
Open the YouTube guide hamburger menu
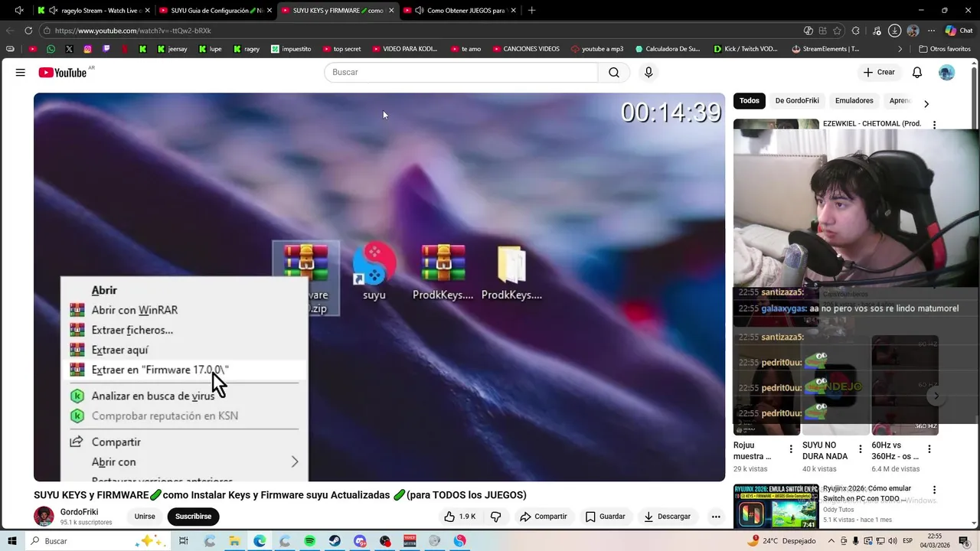click(21, 72)
